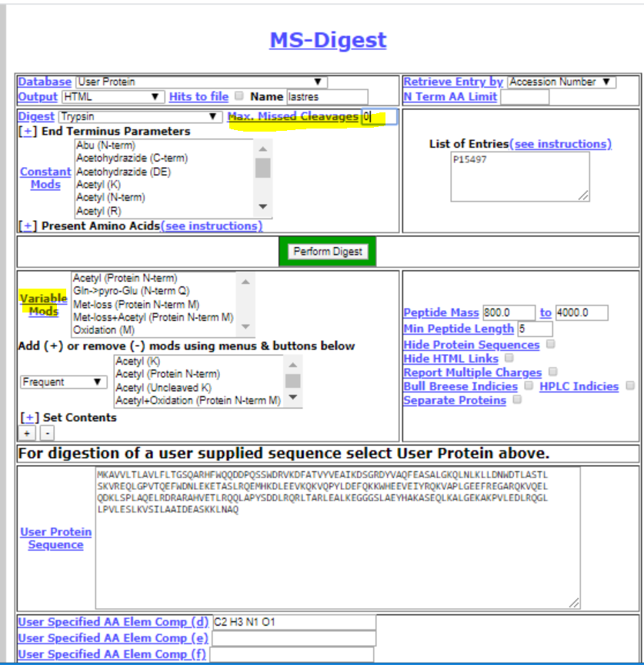Click the AA Elem Comp (e) input field
Image resolution: width=644 pixels, height=665 pixels.
294,638
